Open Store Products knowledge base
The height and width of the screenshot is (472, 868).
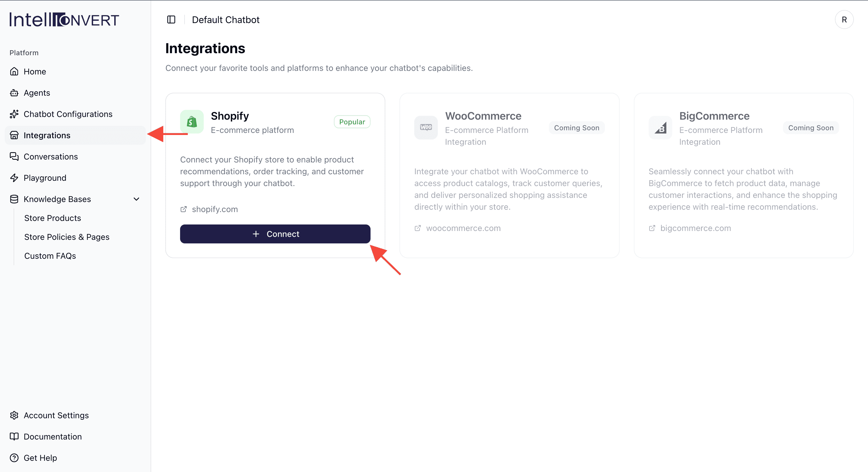tap(53, 218)
